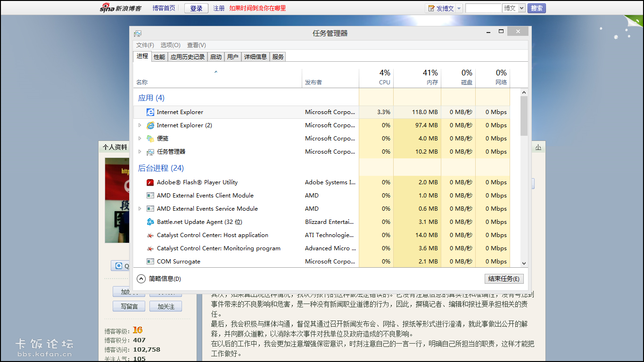Viewport: 644px width, 362px height.
Task: Open the 发博文 dropdown arrow
Action: pyautogui.click(x=459, y=8)
